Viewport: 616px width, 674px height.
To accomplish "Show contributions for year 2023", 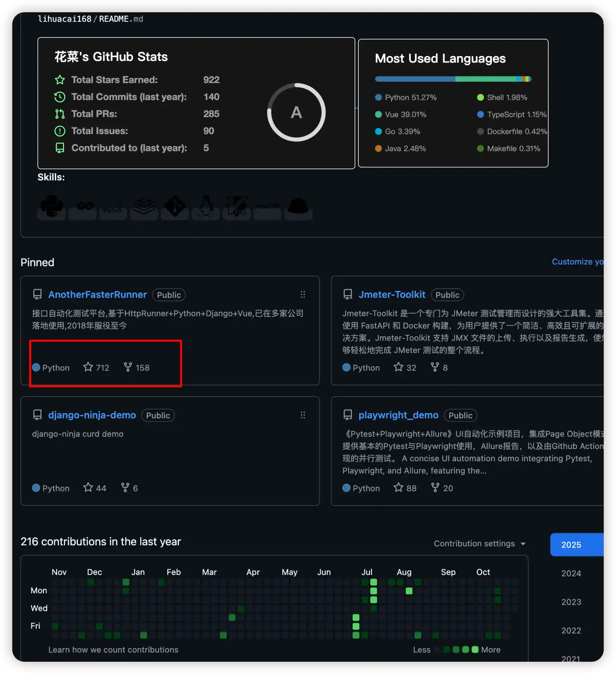I will point(571,602).
